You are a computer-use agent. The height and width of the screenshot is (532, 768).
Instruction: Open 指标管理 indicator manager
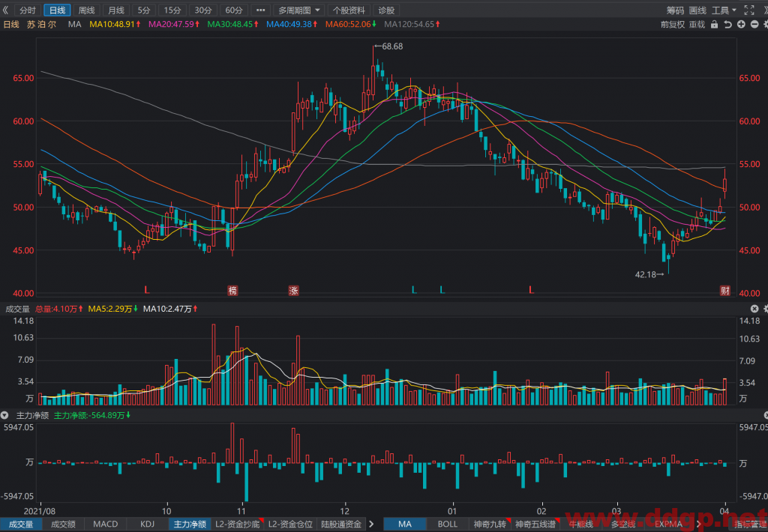click(751, 525)
